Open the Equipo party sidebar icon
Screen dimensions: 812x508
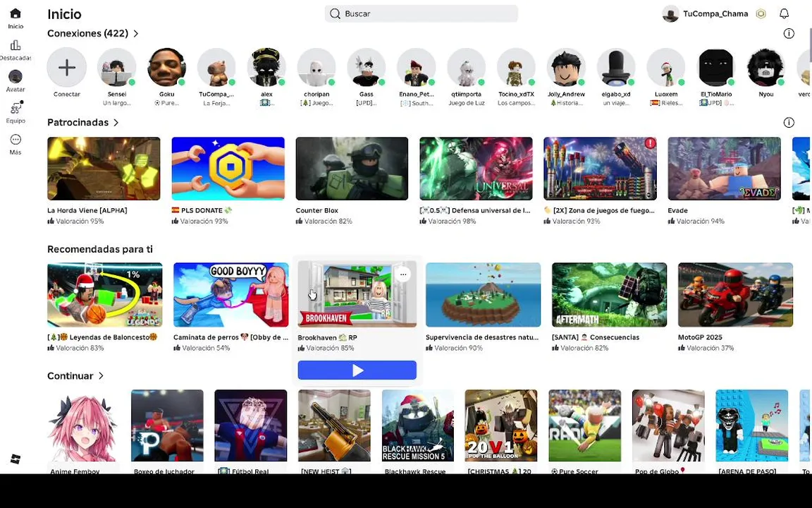(16, 108)
